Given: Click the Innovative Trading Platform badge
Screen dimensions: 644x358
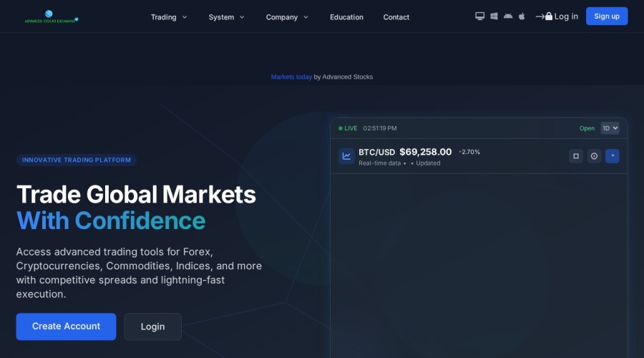Looking at the screenshot, I should pos(77,160).
